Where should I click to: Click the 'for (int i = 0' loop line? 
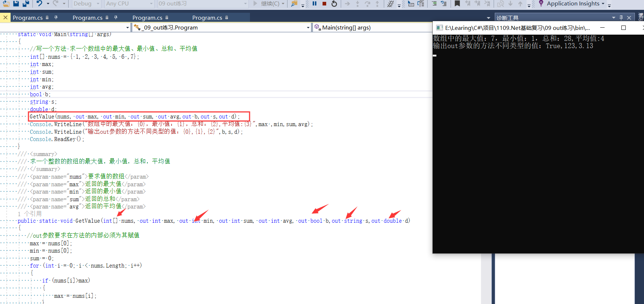click(86, 266)
